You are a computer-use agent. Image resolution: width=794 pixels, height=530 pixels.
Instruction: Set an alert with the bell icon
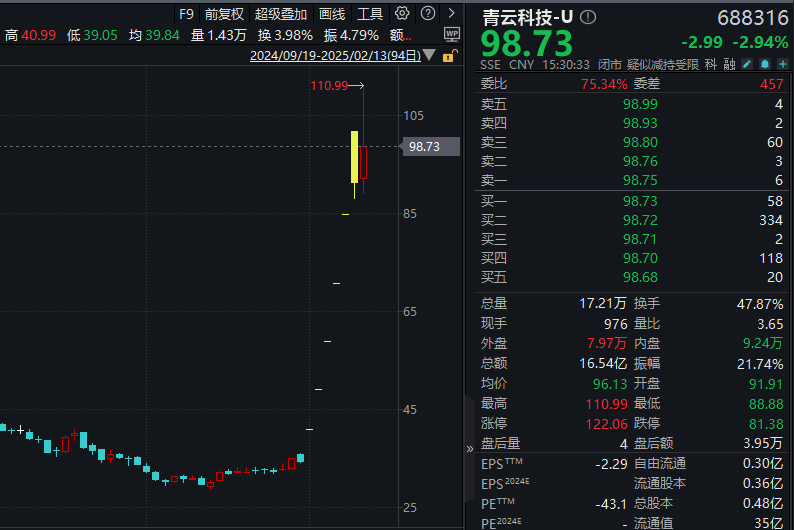tap(765, 64)
